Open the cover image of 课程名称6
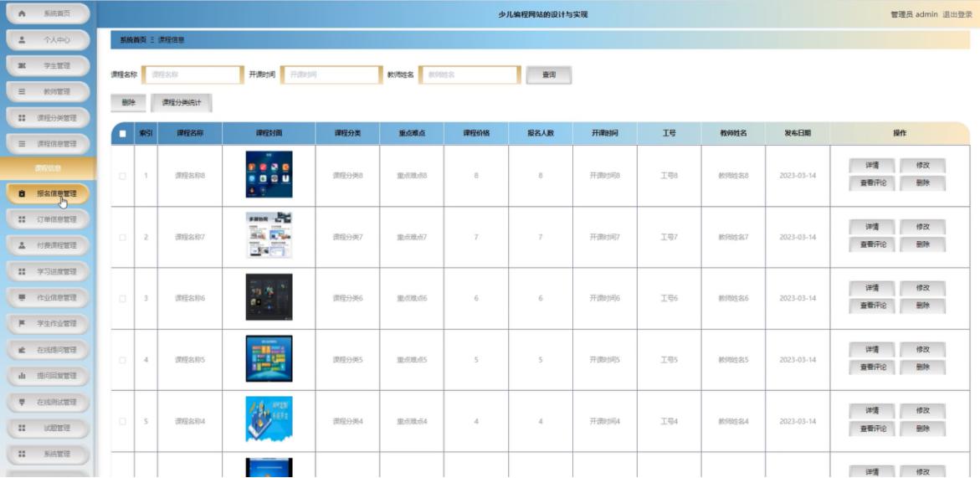Image resolution: width=980 pixels, height=478 pixels. pyautogui.click(x=269, y=297)
